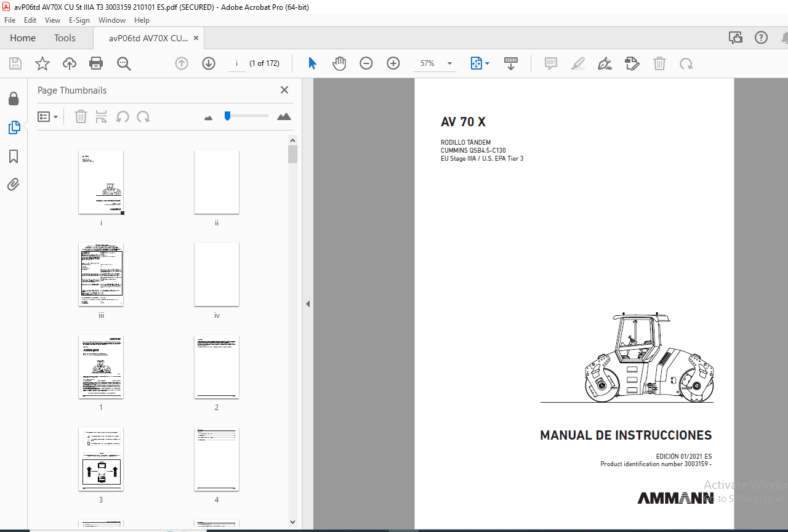This screenshot has width=788, height=532.
Task: Open the Help menu
Action: coord(142,20)
